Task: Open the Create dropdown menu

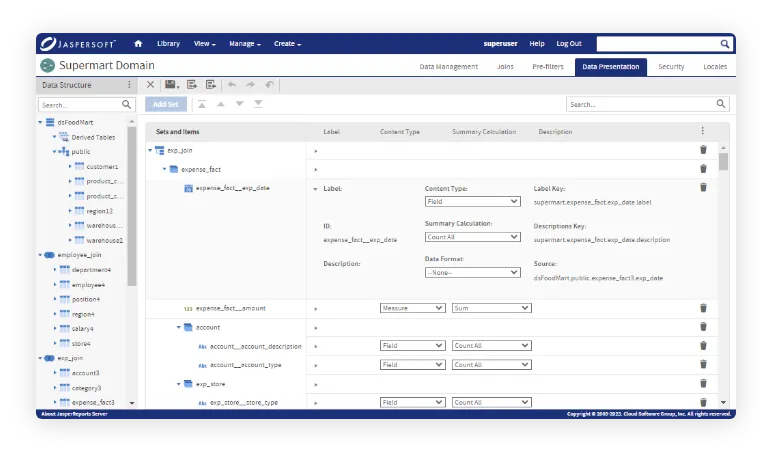Action: pos(287,43)
